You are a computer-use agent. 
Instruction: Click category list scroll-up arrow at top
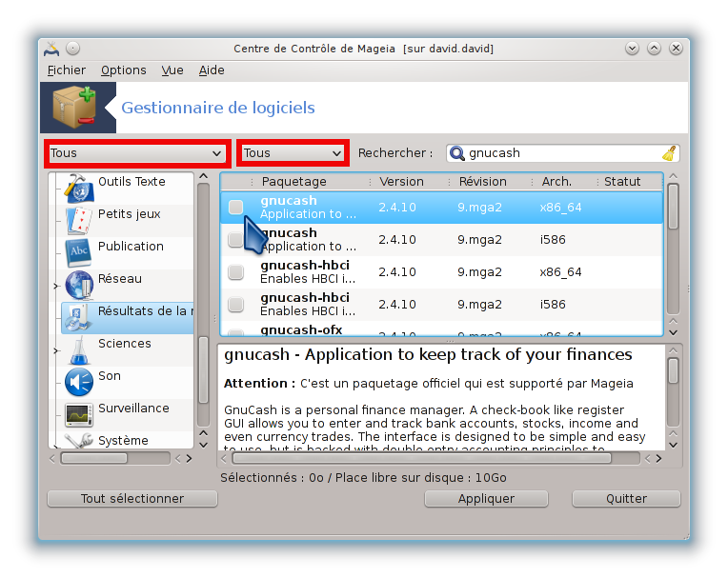coord(203,176)
